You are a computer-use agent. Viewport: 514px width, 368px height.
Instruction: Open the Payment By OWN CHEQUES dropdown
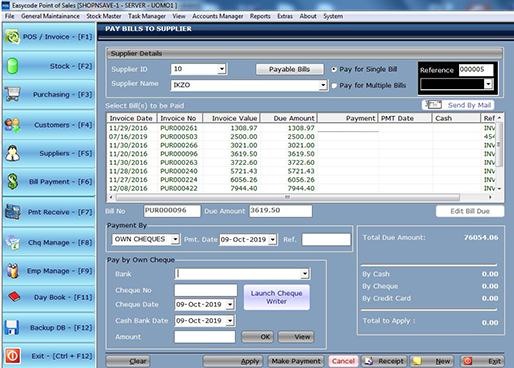[175, 239]
